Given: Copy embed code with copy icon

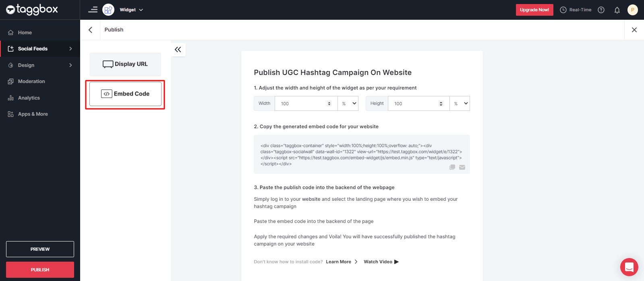Looking at the screenshot, I should (x=452, y=167).
